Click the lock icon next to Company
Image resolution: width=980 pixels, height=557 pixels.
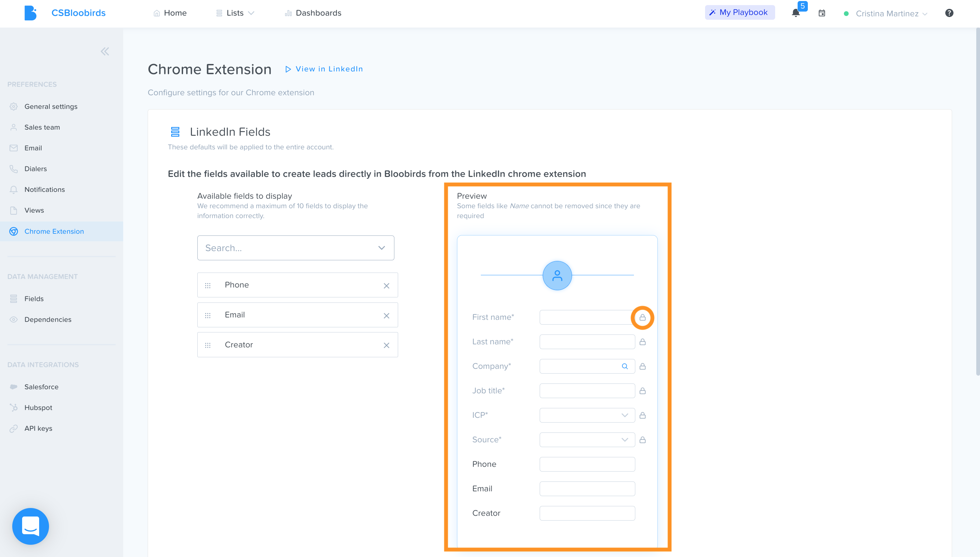642,366
